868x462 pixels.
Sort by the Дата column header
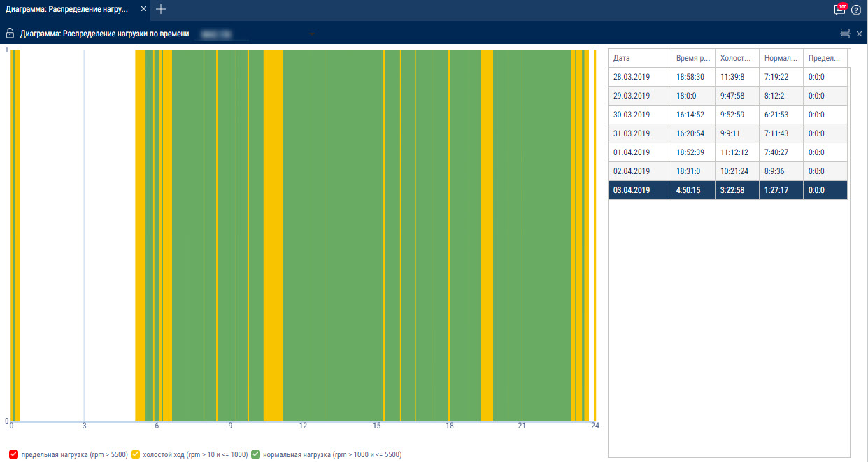tap(639, 58)
